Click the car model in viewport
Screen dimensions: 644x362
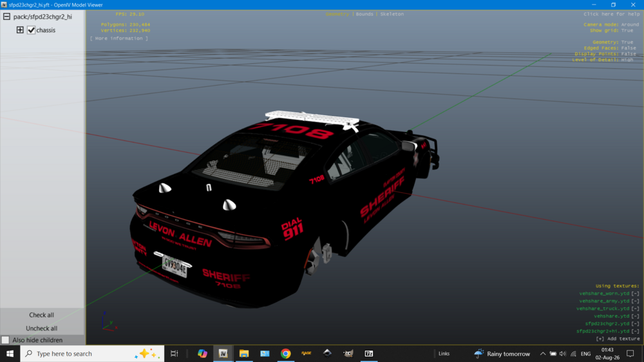pyautogui.click(x=283, y=209)
